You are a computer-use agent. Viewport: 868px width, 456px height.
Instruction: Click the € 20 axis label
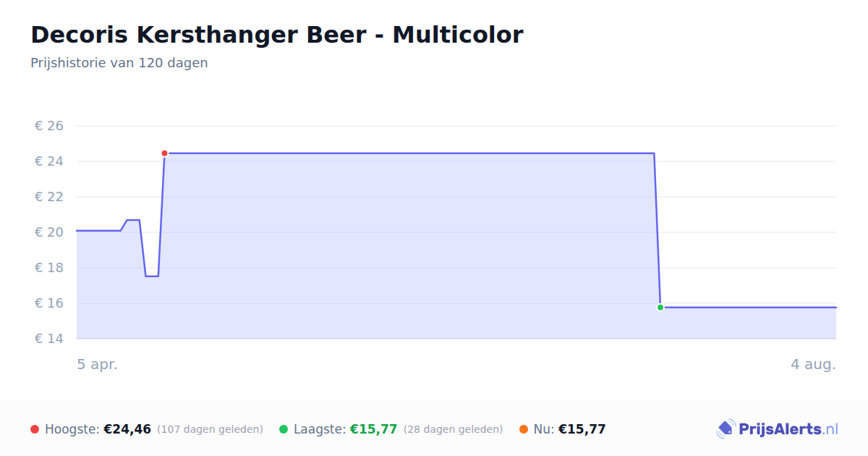49,232
